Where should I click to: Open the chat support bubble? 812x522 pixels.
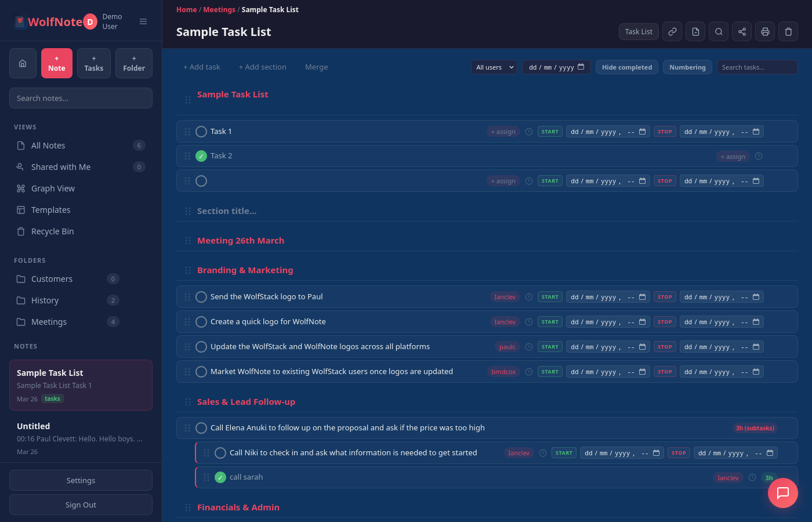tap(783, 493)
